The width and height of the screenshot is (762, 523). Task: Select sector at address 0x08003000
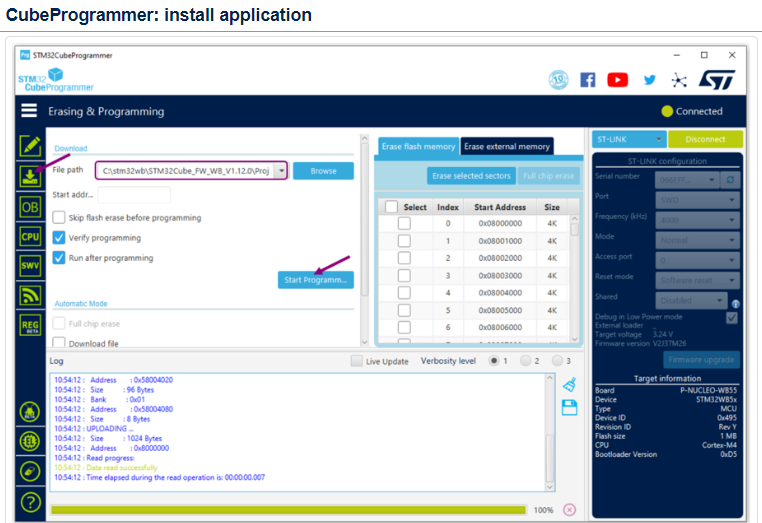[x=404, y=276]
